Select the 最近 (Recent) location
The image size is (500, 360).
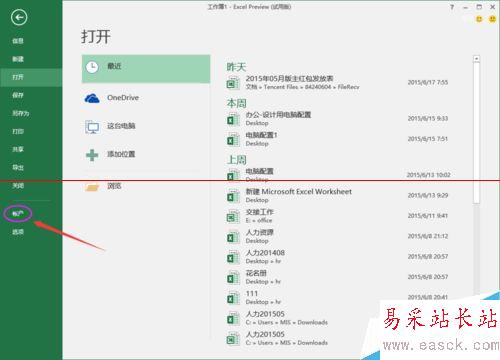pos(146,69)
